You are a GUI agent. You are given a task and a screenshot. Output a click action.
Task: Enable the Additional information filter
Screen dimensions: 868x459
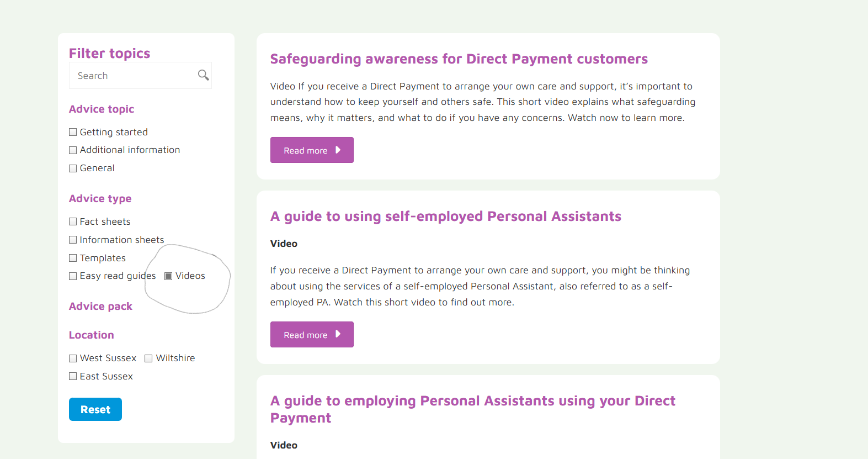click(73, 150)
